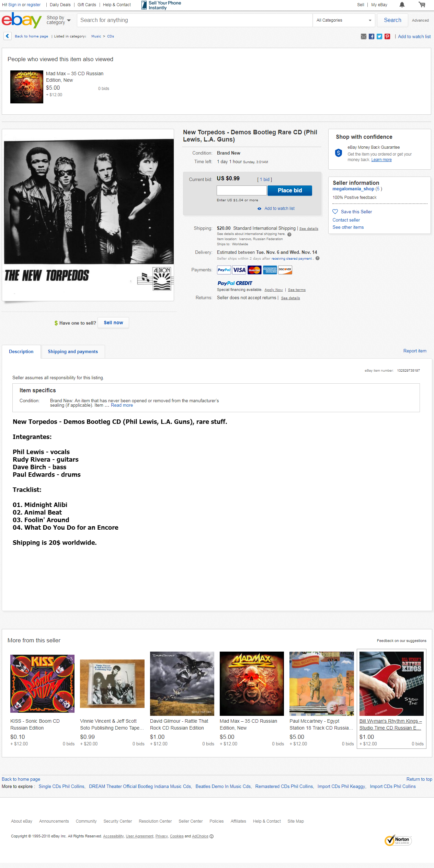This screenshot has height=868, width=434.
Task: Click the back arrow icon near breadcrumbs
Action: [8, 36]
